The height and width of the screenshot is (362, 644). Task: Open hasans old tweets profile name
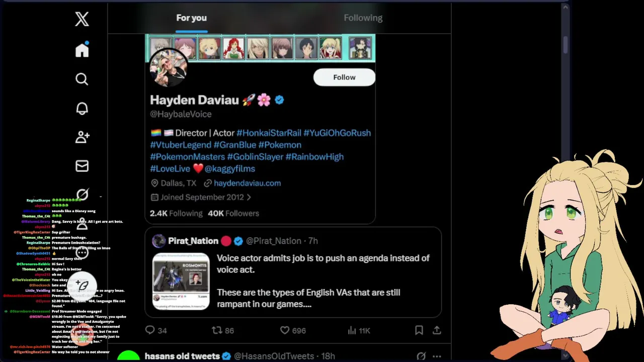click(x=182, y=356)
